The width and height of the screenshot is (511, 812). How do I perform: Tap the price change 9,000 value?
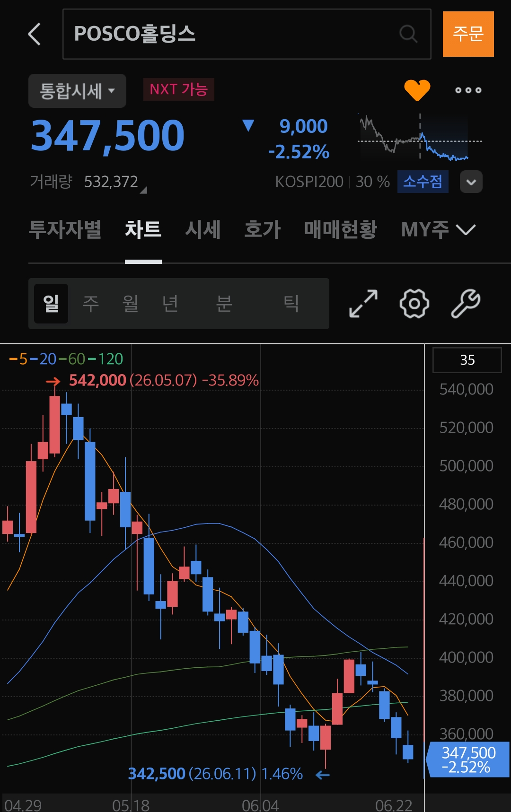(303, 126)
